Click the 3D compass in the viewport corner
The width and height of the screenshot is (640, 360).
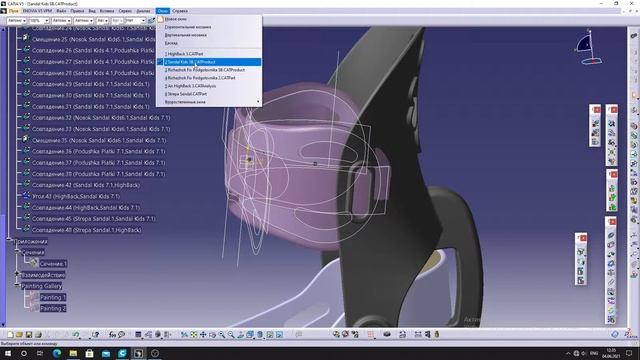click(588, 47)
